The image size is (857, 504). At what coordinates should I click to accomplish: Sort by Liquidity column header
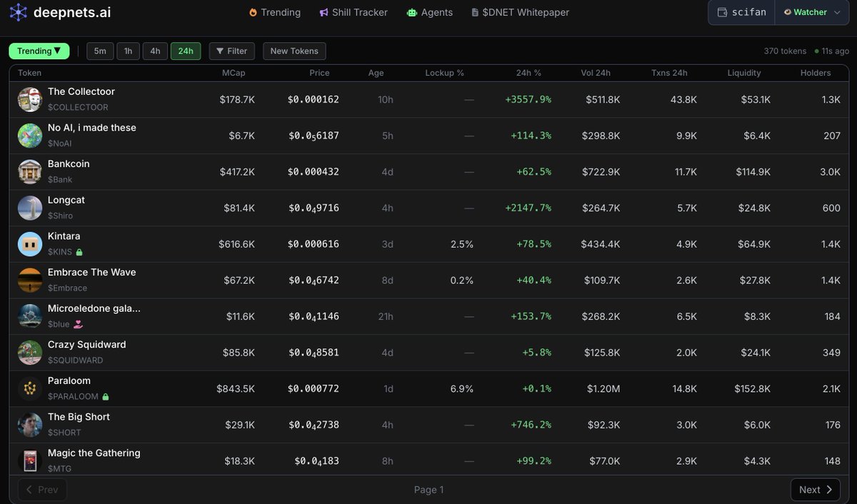pos(744,73)
